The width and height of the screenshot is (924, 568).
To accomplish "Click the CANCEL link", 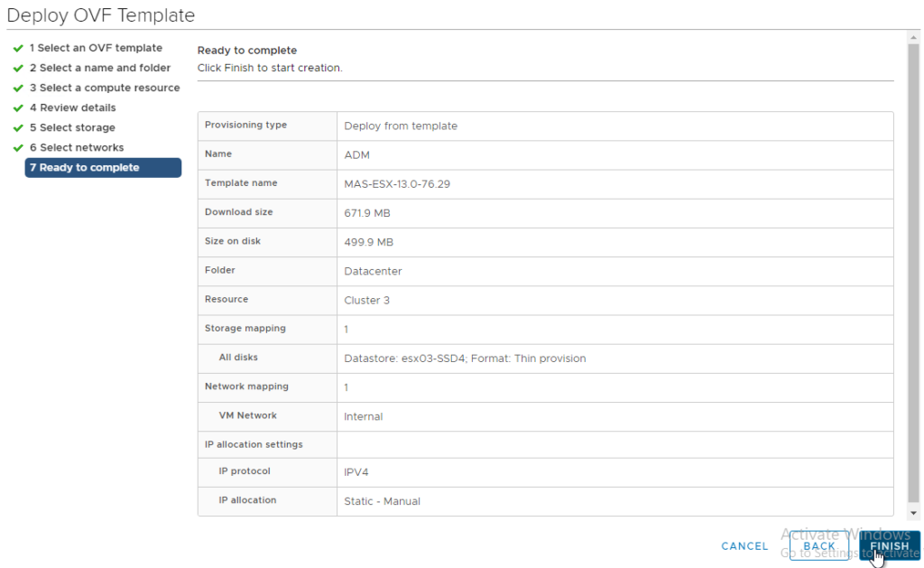I will coord(744,545).
